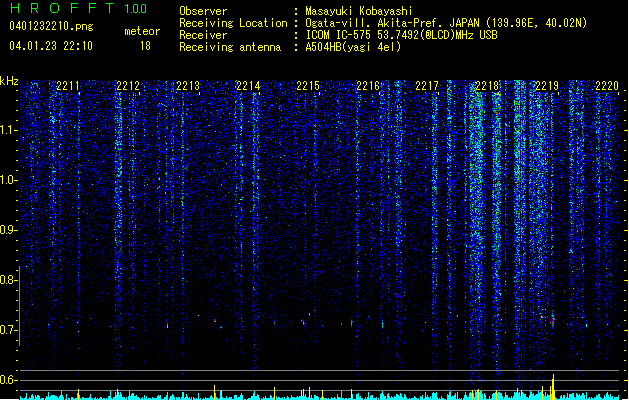This screenshot has width=629, height=400.
Task: Click the ICOM IC-575 53.7492 MHz USB text
Action: point(401,35)
